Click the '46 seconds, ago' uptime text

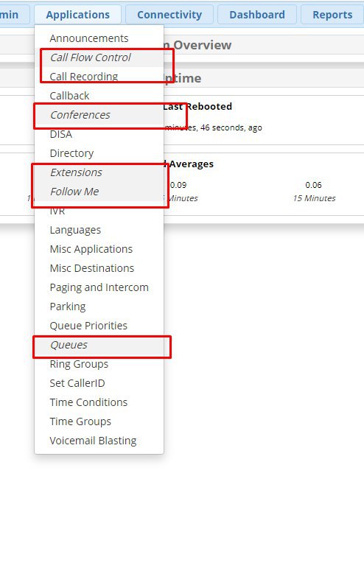231,127
